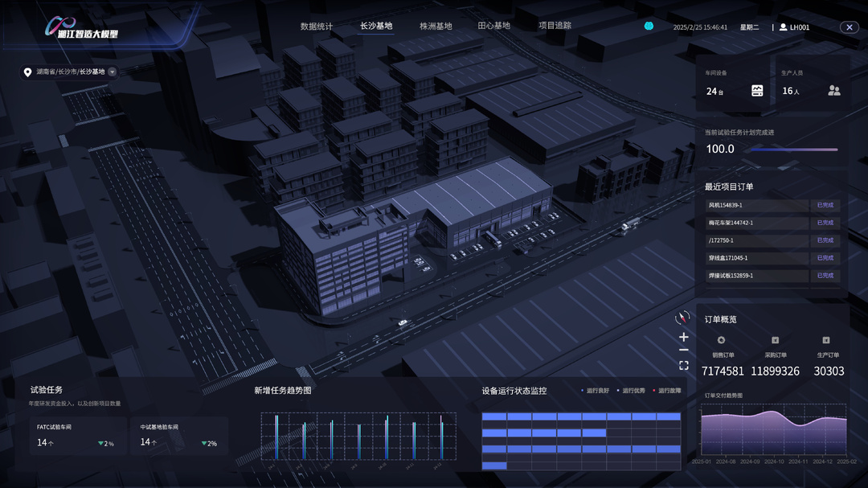
Task: Click the 销售订单 icon in order overview
Action: click(x=722, y=340)
